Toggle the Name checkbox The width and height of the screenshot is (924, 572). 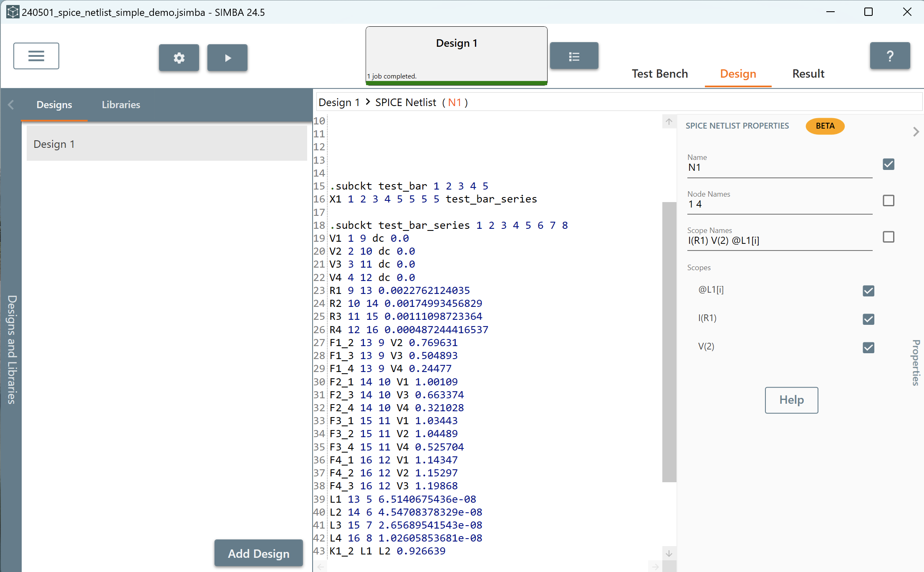(x=889, y=164)
